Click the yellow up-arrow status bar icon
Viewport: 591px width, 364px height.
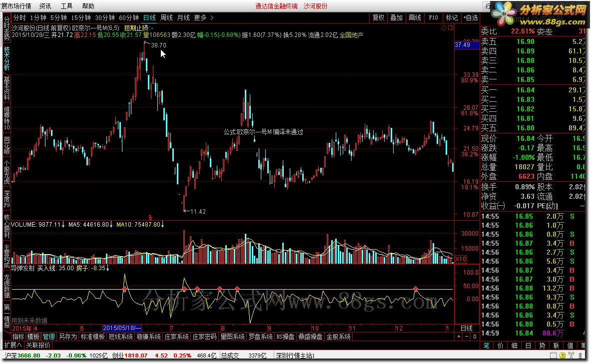point(563,356)
